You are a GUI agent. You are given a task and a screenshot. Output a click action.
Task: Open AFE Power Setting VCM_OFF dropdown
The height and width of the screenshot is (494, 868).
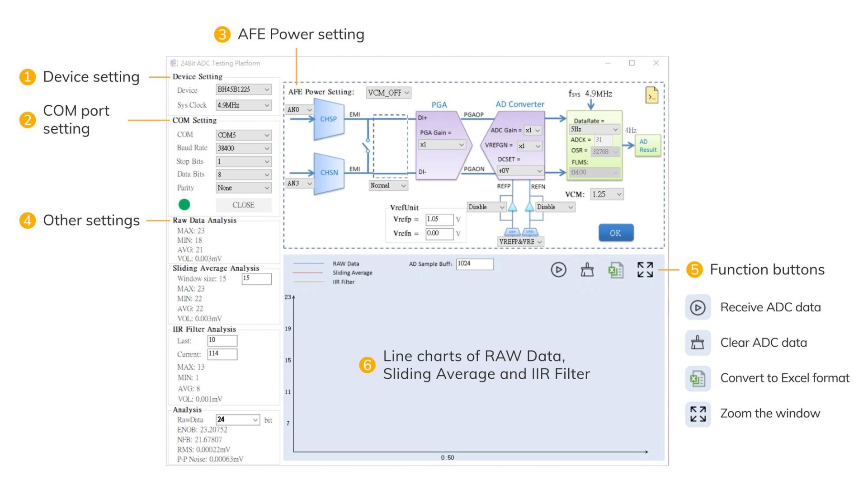388,93
